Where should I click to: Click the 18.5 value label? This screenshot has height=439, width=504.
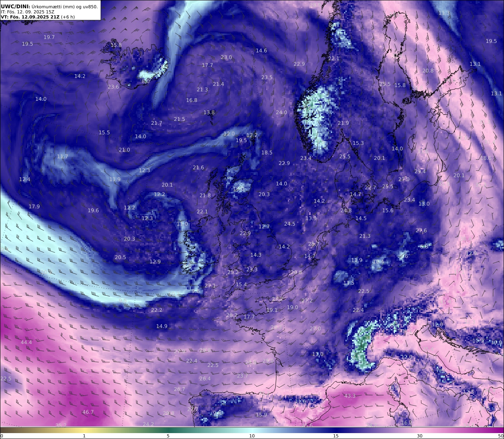click(267, 152)
